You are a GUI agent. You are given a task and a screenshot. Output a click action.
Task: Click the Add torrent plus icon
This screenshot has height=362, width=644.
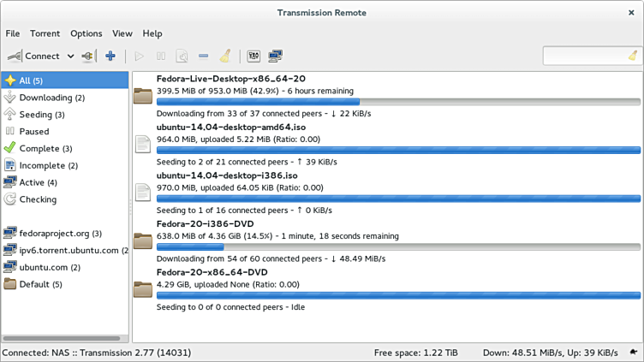110,56
